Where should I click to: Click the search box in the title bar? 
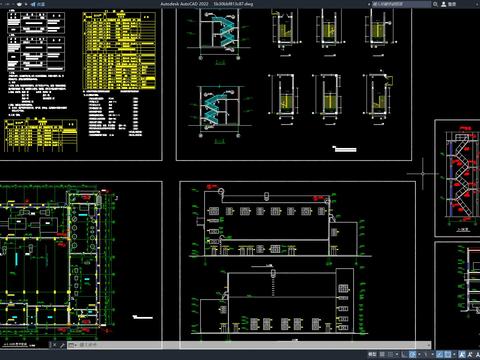[x=401, y=4]
